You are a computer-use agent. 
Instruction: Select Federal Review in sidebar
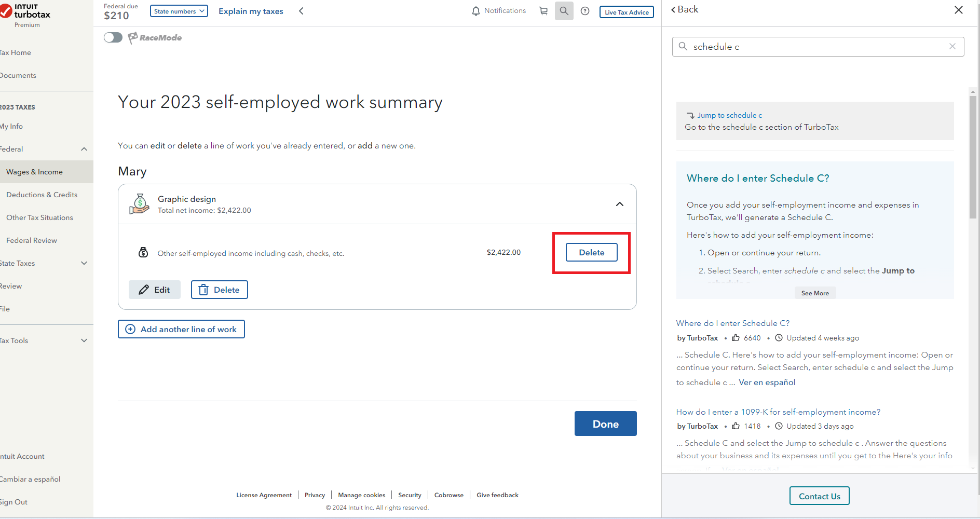(x=32, y=240)
